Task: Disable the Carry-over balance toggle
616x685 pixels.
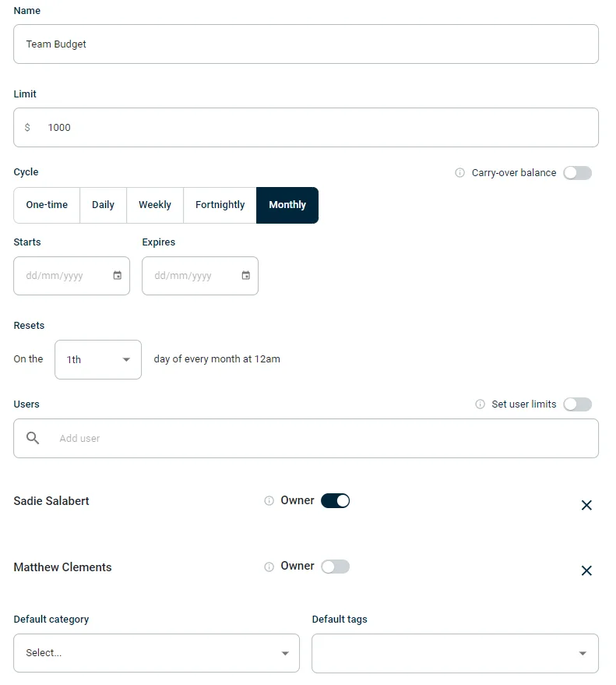Action: coord(577,173)
